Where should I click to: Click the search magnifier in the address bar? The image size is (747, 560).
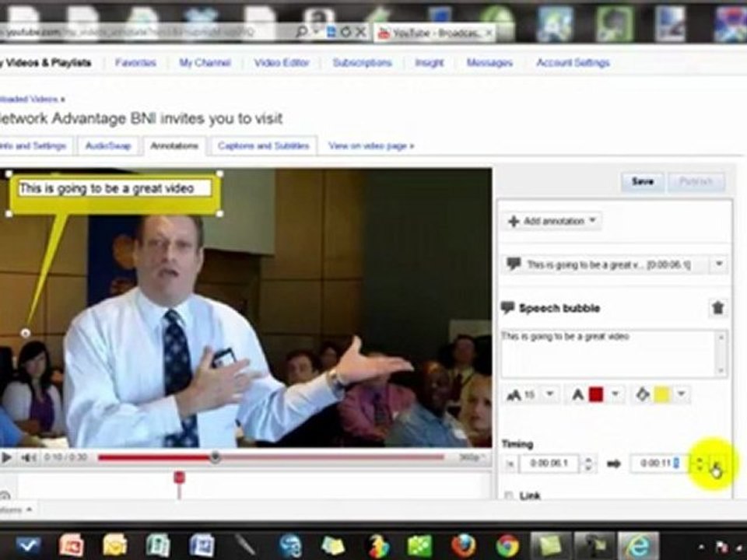302,33
